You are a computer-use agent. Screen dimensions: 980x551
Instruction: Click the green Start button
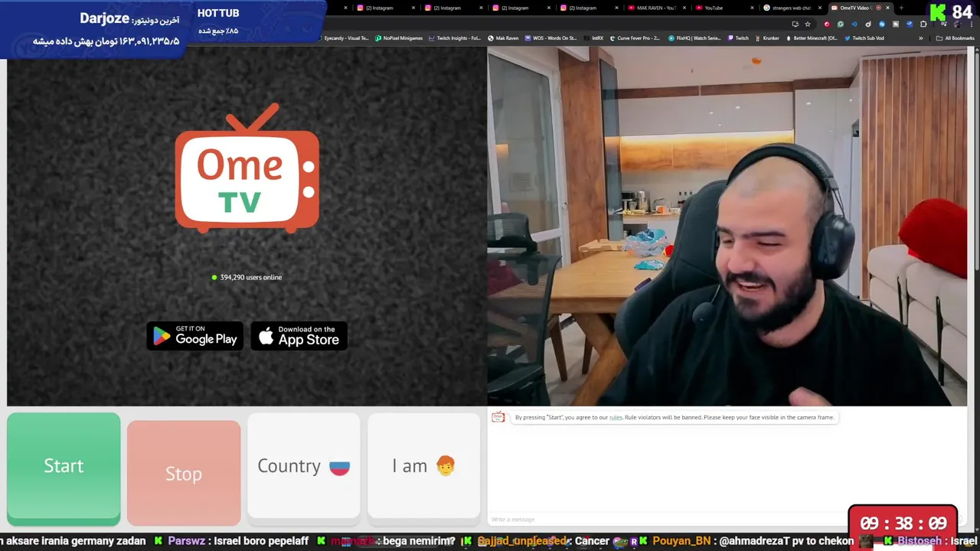tap(64, 468)
